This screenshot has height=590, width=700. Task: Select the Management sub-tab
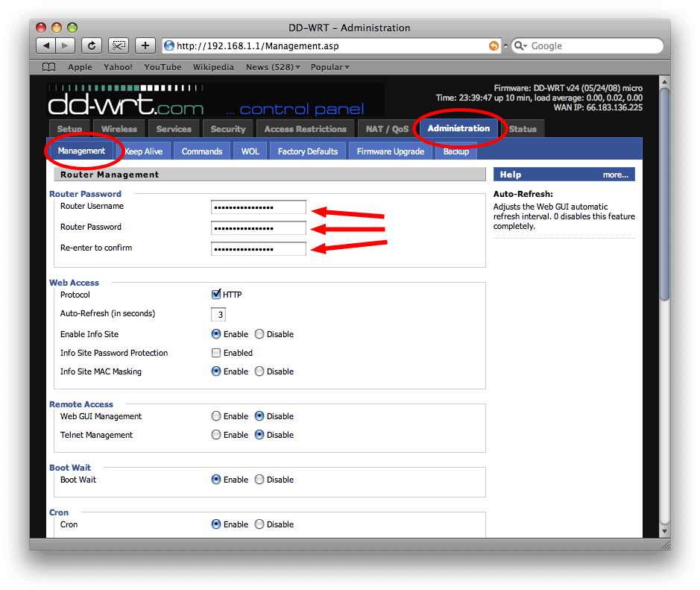point(81,151)
